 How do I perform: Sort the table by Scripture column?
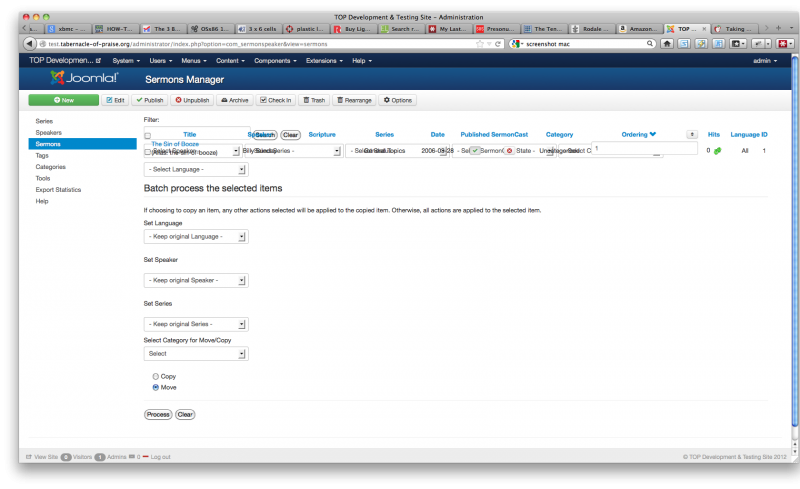[322, 135]
